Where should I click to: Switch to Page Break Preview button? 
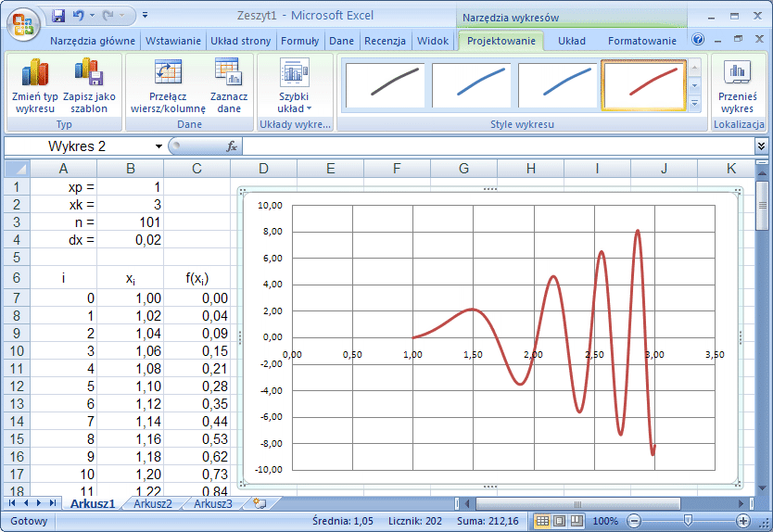pos(575,521)
